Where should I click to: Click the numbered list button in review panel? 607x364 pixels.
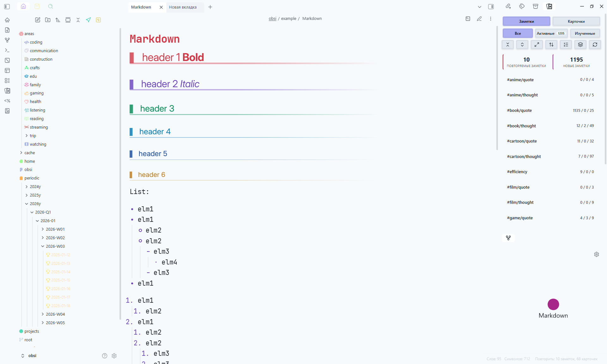(x=566, y=45)
